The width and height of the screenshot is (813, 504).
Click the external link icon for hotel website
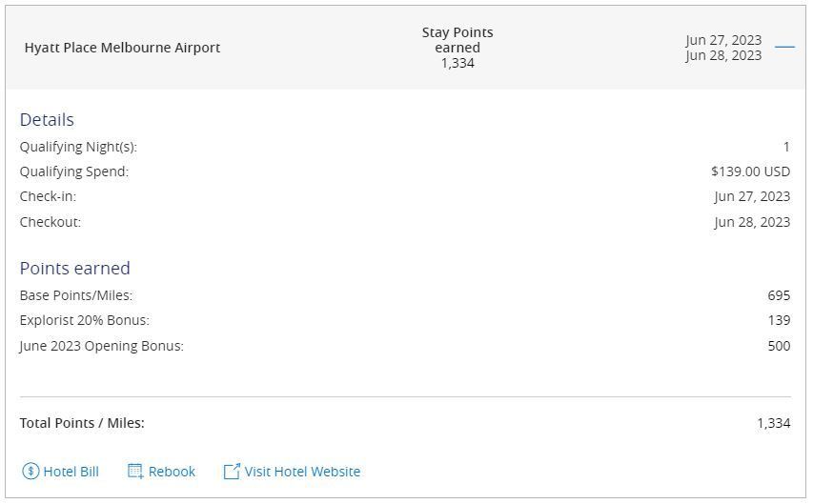click(232, 472)
